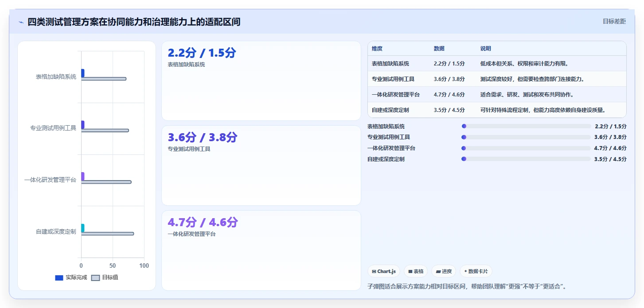Select table cell 表格加缺陷系统
Viewport: 644px width, 308px height.
[x=390, y=64]
